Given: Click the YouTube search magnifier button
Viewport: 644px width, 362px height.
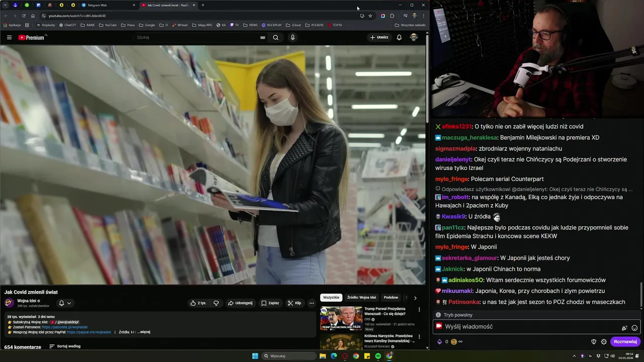Looking at the screenshot, I should (275, 37).
